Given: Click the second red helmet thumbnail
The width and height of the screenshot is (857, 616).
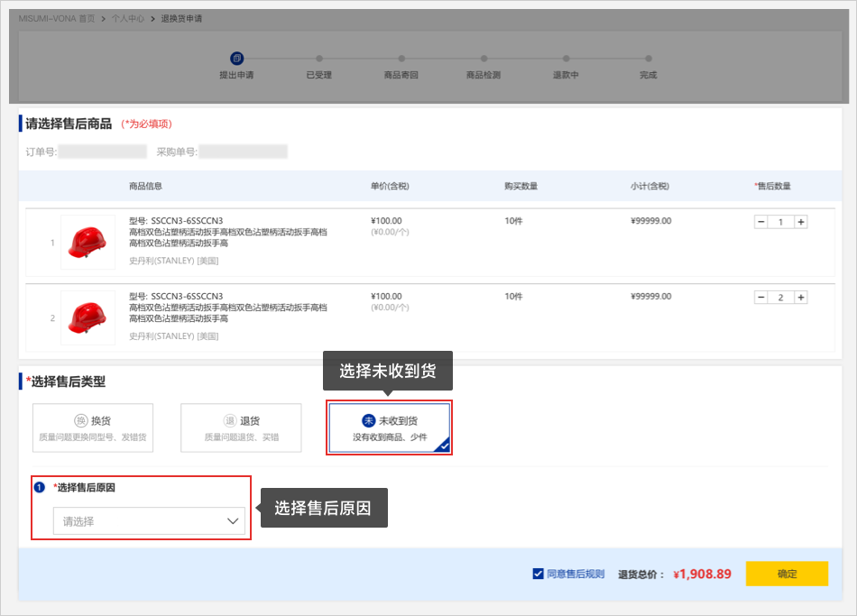Looking at the screenshot, I should click(x=88, y=317).
